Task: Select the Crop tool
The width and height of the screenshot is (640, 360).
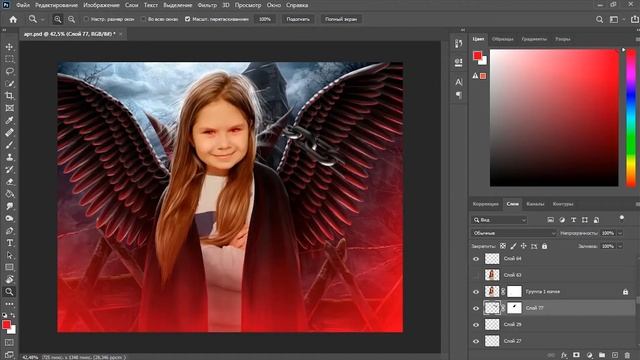Action: click(9, 96)
